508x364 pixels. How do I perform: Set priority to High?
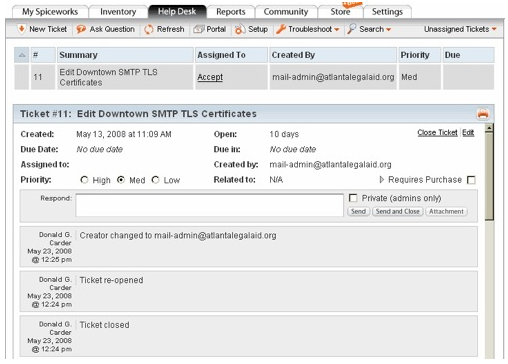[x=84, y=180]
